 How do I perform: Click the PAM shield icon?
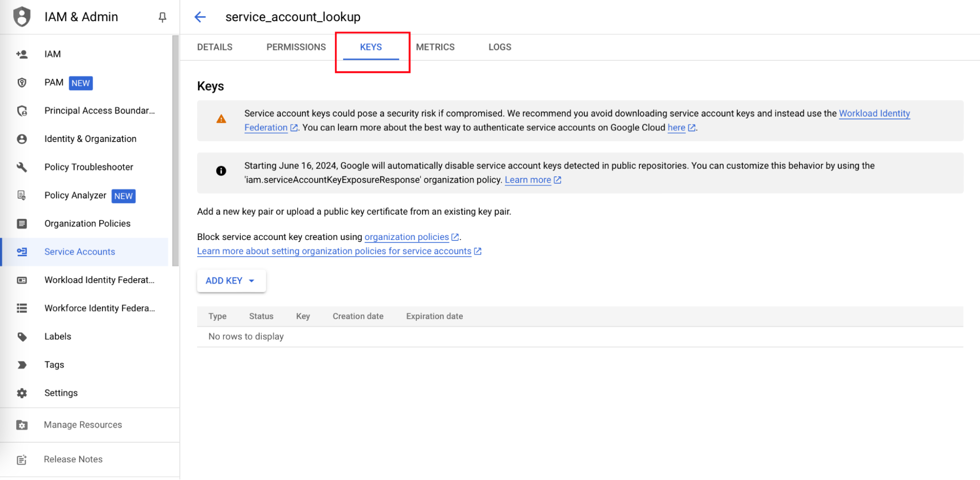tap(22, 83)
